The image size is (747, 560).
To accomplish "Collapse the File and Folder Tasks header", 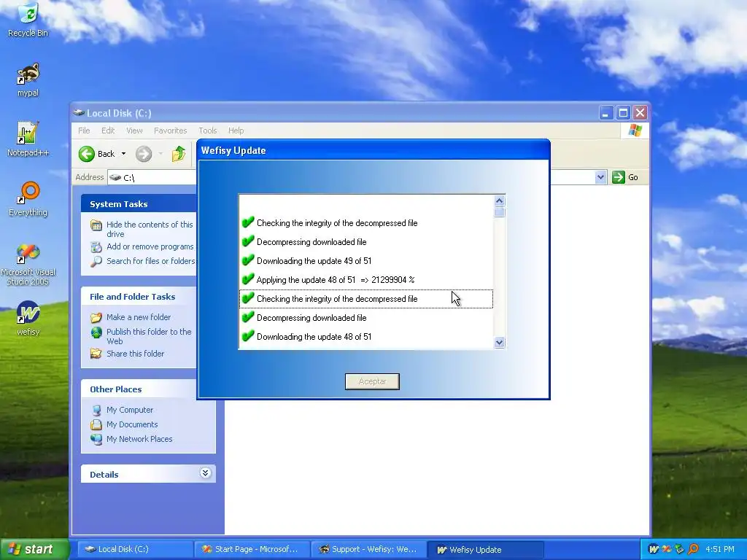I will pyautogui.click(x=138, y=297).
